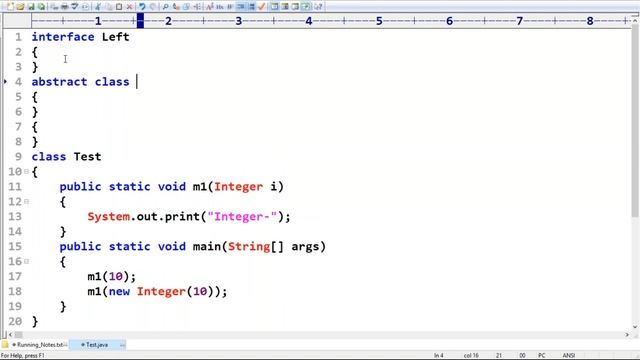Image resolution: width=640 pixels, height=360 pixels.
Task: Click the word 'Left' on line 1
Action: pyautogui.click(x=116, y=37)
